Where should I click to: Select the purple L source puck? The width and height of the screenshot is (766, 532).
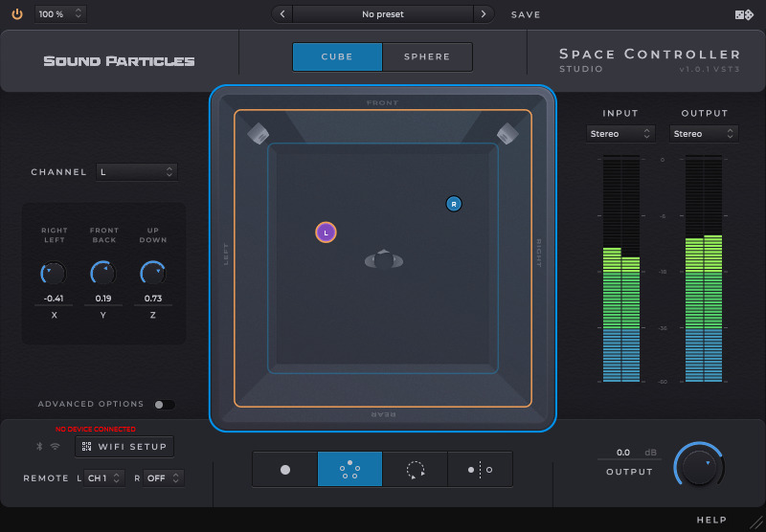[326, 233]
